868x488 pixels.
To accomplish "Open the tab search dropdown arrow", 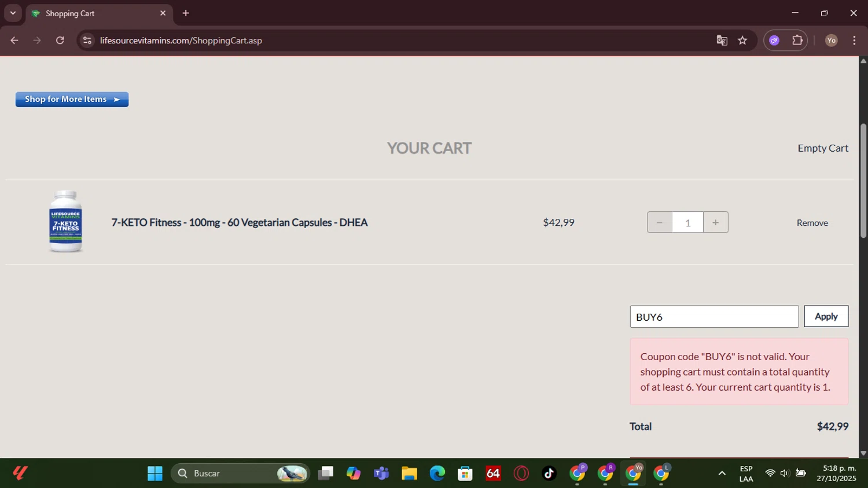I will tap(13, 13).
